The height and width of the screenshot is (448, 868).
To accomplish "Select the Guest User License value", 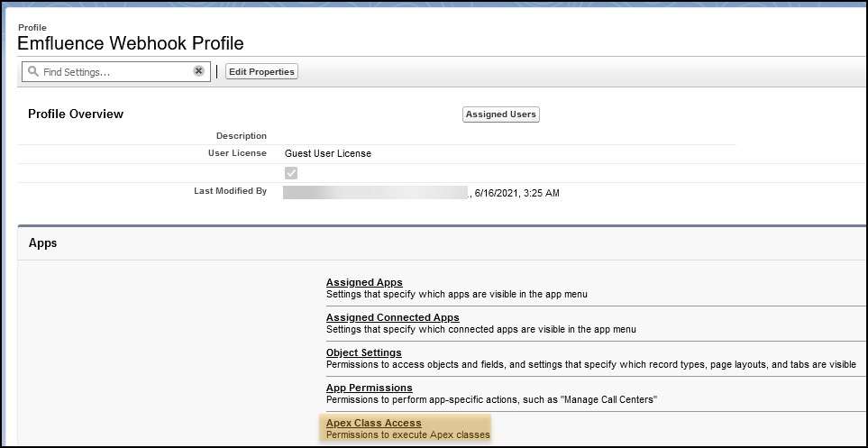I will [328, 153].
